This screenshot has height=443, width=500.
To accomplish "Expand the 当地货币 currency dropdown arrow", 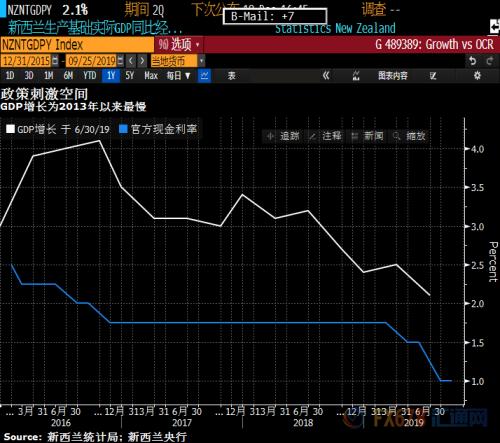I will [x=201, y=61].
